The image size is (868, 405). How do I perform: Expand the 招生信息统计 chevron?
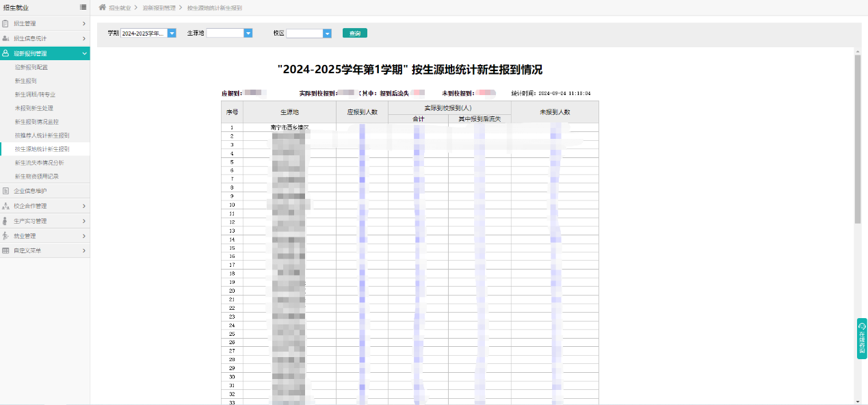point(83,38)
